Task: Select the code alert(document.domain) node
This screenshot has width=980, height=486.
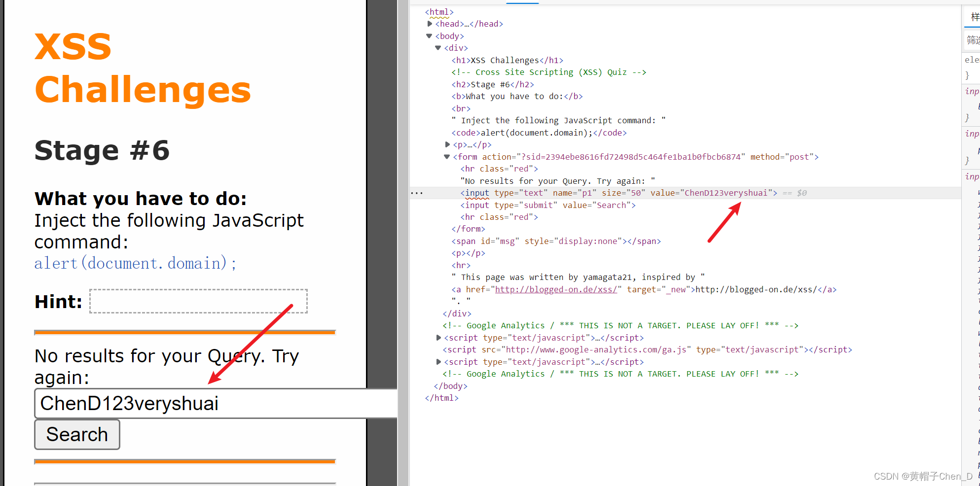Action: point(539,133)
